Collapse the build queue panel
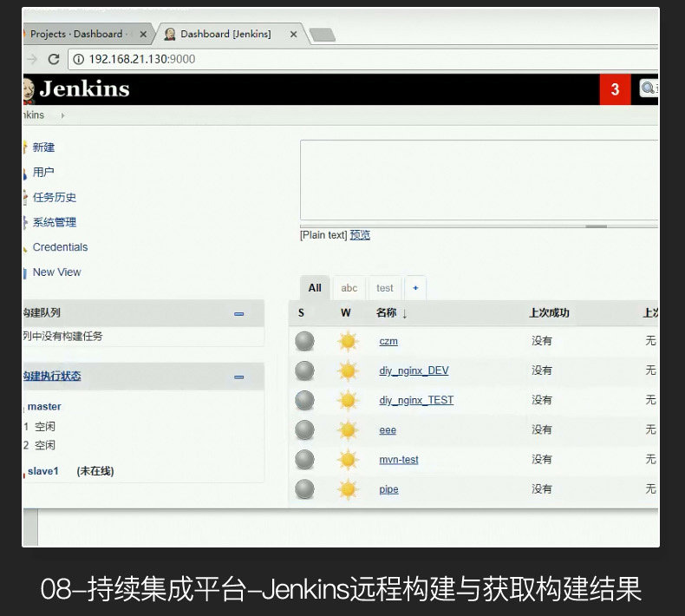Screen dimensions: 685x616 [x=239, y=314]
